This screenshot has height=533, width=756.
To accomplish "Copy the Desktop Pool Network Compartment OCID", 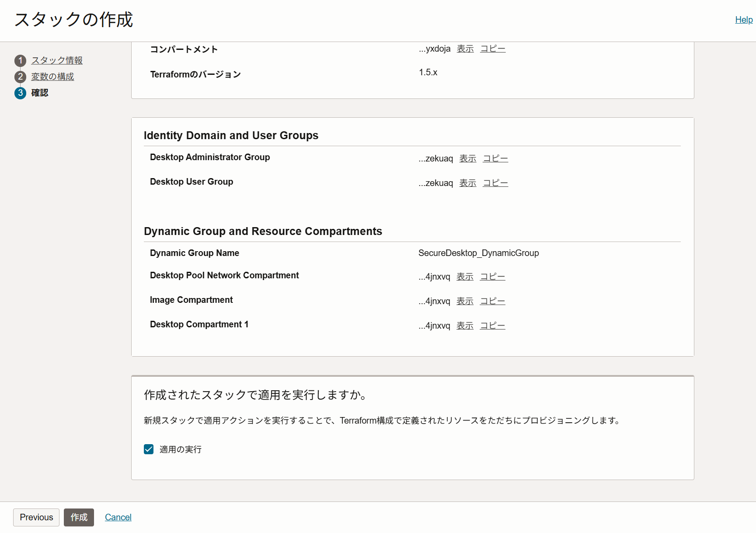I will coord(492,277).
